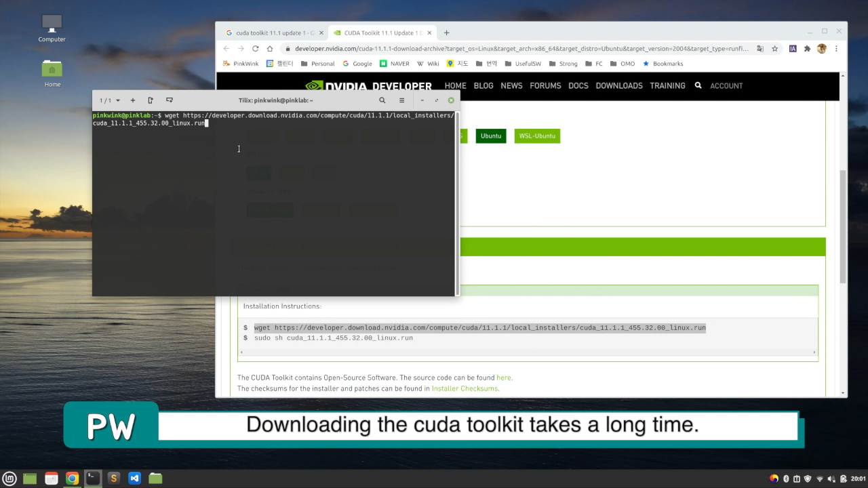Click the wget command line on NVIDIA page
Viewport: 868px width, 488px height.
click(x=480, y=327)
